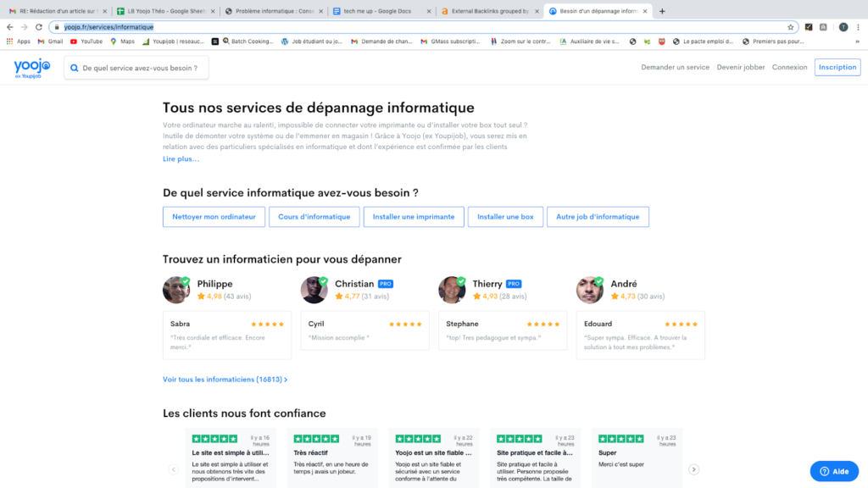Choose 'Installer une imprimante' service
This screenshot has width=868, height=488.
[x=414, y=217]
